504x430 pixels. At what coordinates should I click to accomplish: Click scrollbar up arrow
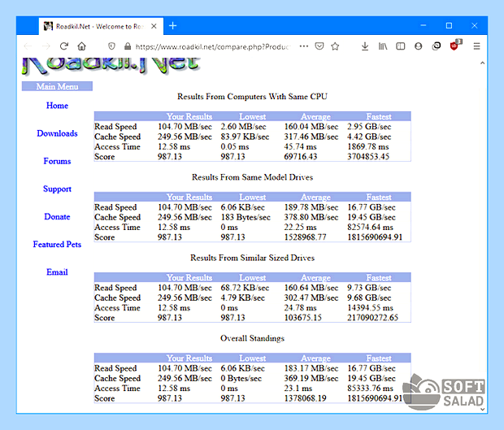tap(482, 63)
